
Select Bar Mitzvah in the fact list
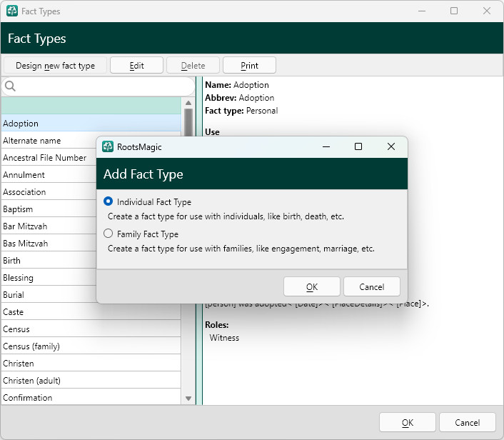[x=49, y=226]
